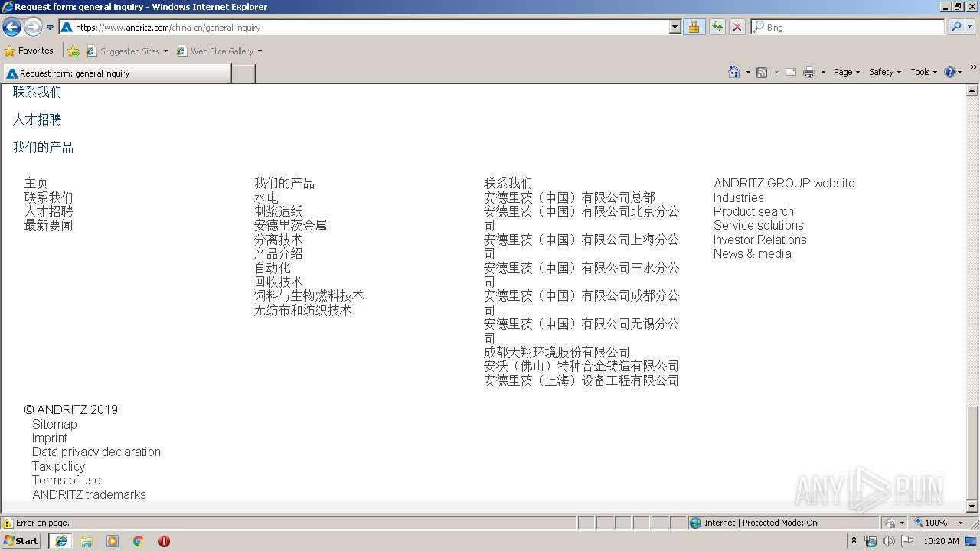Click the browser Forward arrow button
Image resolution: width=980 pixels, height=551 pixels.
(33, 28)
